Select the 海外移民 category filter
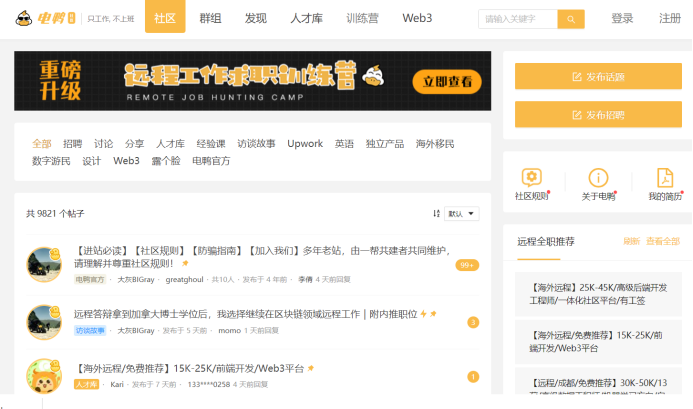Viewport: 693px width, 409px height. click(435, 144)
